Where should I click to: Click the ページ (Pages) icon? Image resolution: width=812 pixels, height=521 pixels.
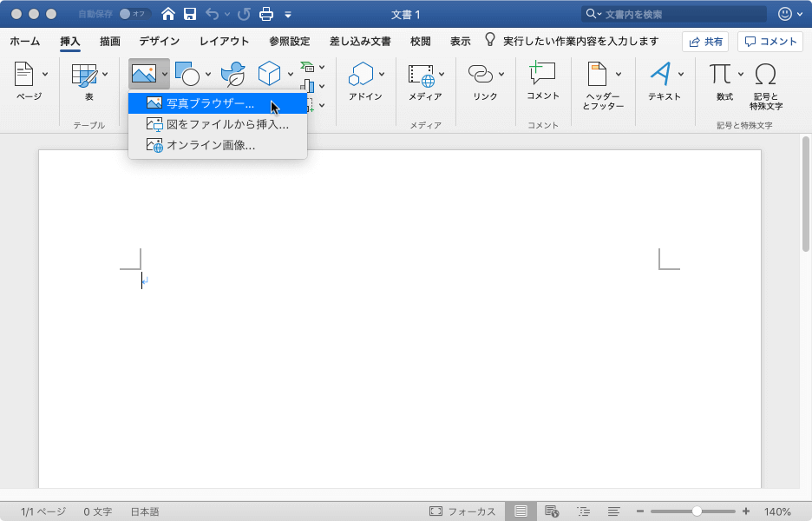pos(23,74)
